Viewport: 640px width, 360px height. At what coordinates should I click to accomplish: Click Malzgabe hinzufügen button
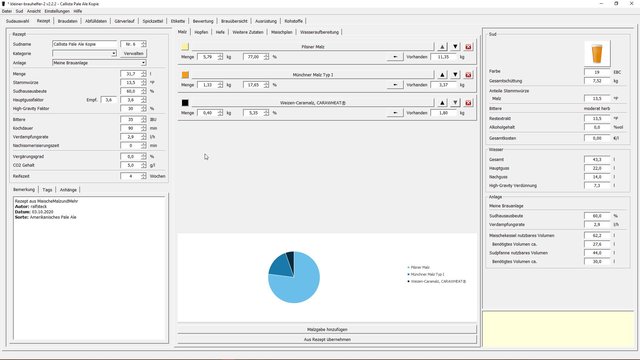click(x=327, y=329)
